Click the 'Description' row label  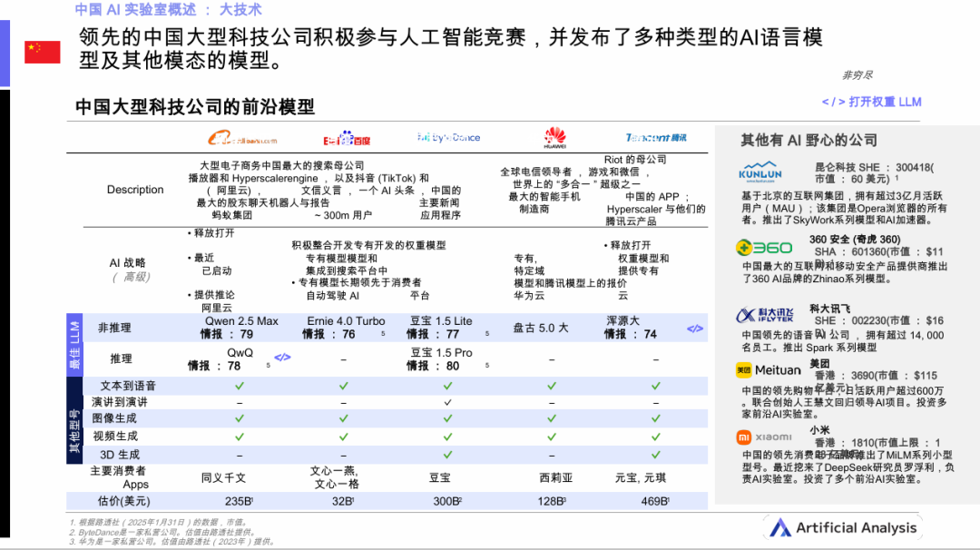click(x=135, y=190)
